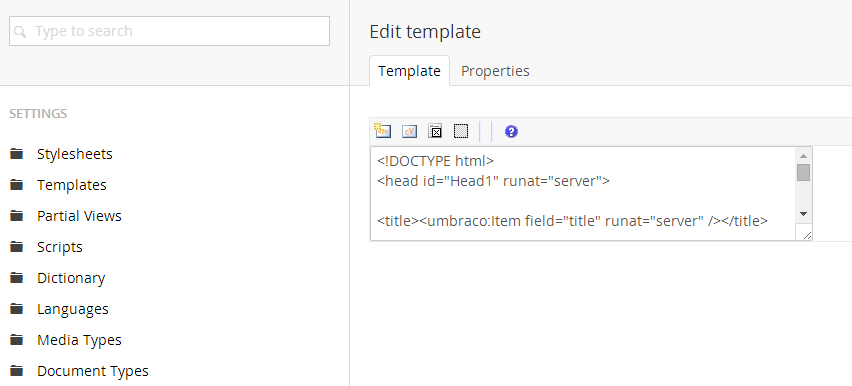Click folder icon beside Stylesheets
The image size is (852, 386).
(17, 154)
